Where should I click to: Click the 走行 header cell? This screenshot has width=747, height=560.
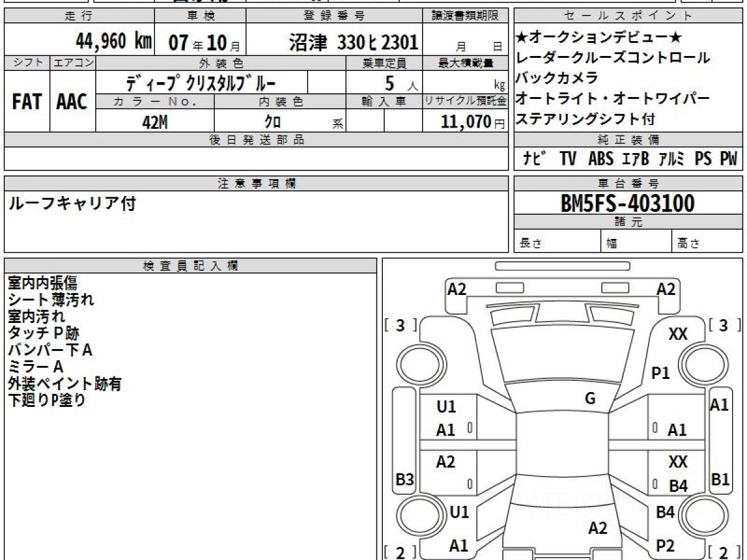click(x=78, y=16)
